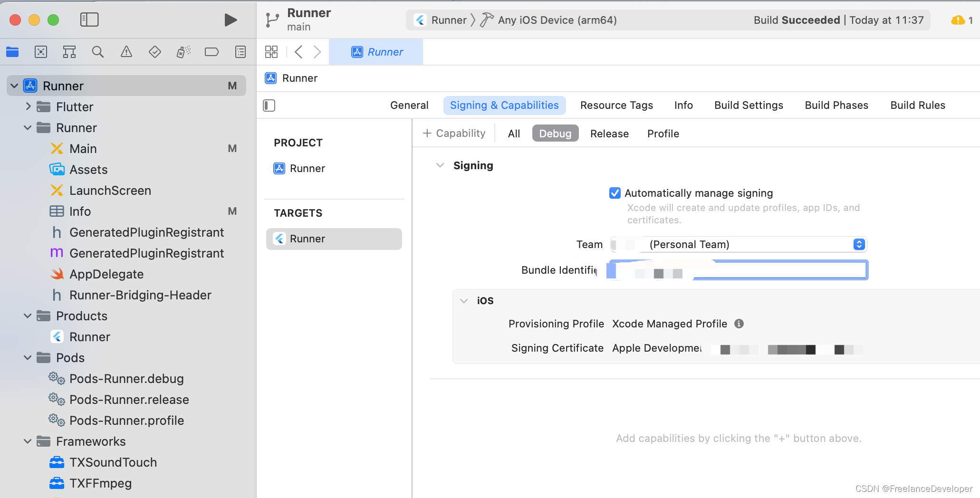Collapse the root Runner project

(14, 86)
